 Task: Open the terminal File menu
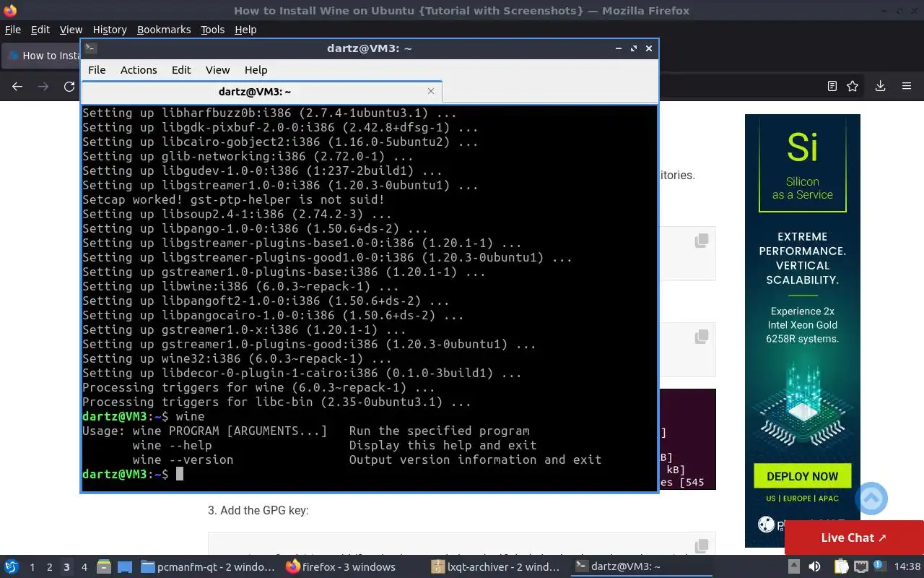pos(97,70)
